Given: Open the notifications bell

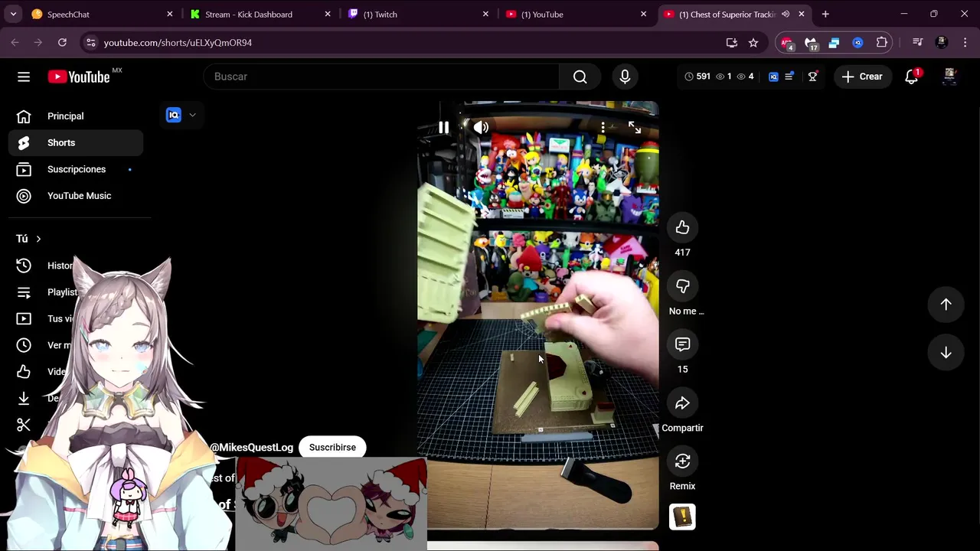Looking at the screenshot, I should (x=911, y=77).
